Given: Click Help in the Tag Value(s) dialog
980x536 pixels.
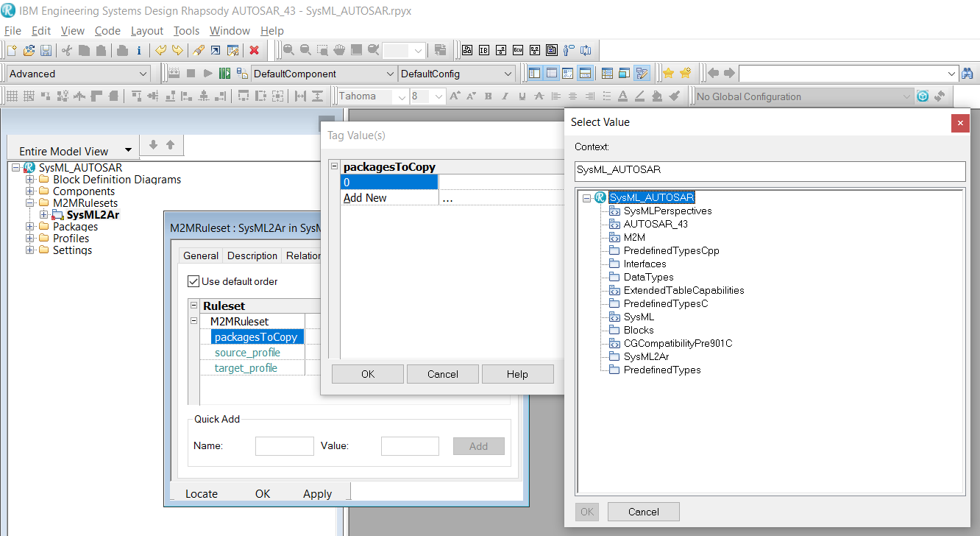Looking at the screenshot, I should point(517,374).
